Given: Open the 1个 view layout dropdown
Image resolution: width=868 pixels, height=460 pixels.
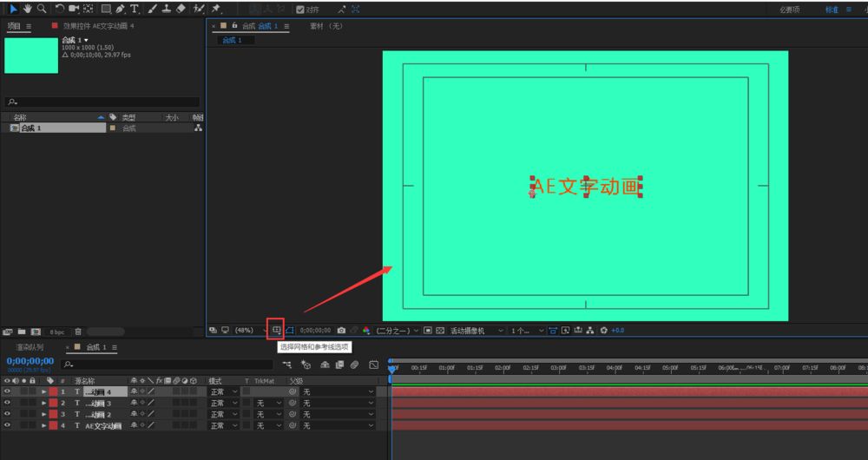Looking at the screenshot, I should pos(527,331).
